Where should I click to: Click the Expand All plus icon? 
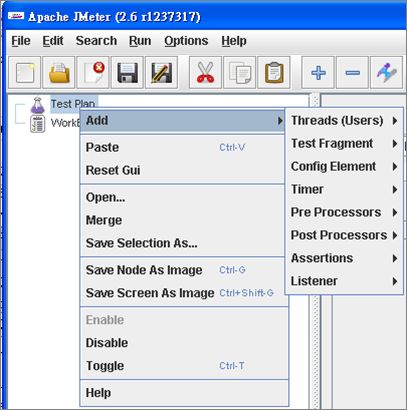pyautogui.click(x=318, y=72)
